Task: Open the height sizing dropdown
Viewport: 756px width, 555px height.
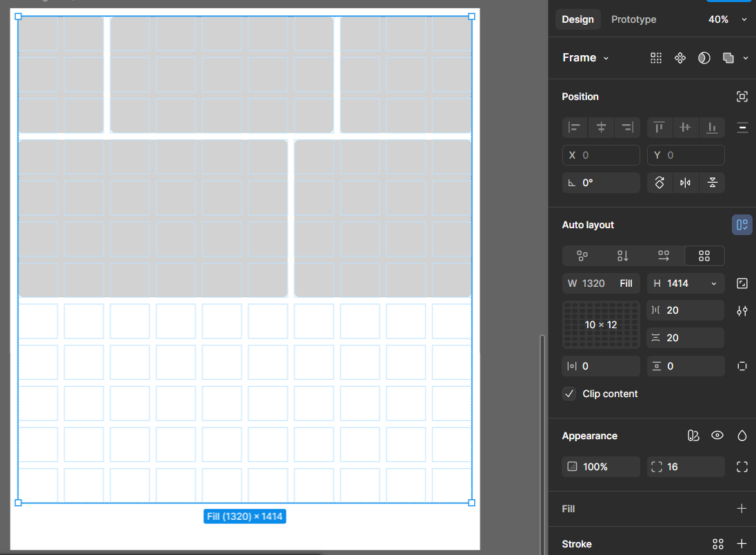Action: [x=714, y=283]
